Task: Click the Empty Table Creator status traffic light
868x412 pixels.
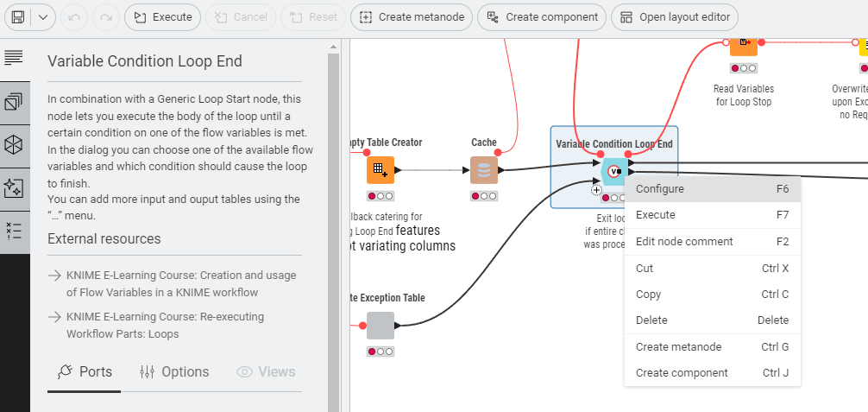Action: coord(381,196)
